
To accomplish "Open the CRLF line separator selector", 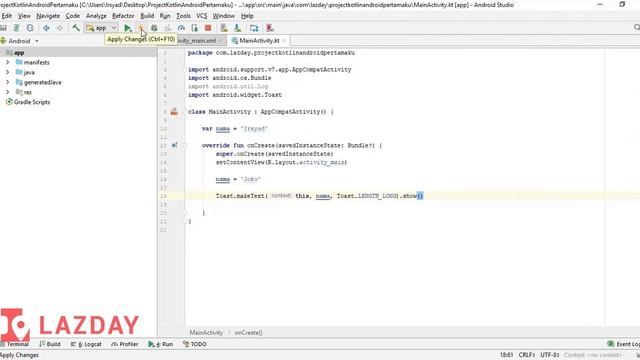I will (527, 355).
